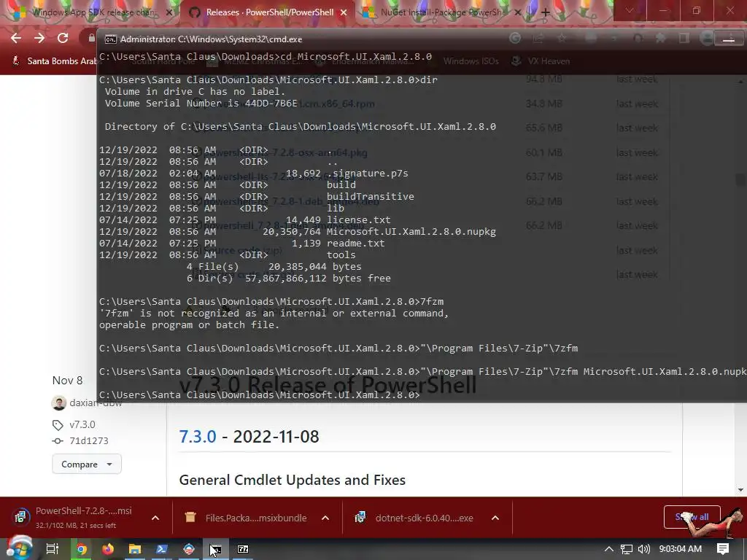This screenshot has width=747, height=560.
Task: Open commit 71d1273 link
Action: pos(88,441)
